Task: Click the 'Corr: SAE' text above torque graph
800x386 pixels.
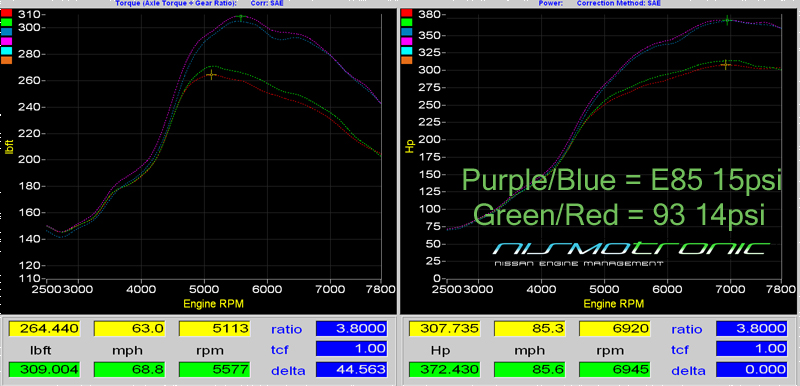Action: pyautogui.click(x=268, y=3)
